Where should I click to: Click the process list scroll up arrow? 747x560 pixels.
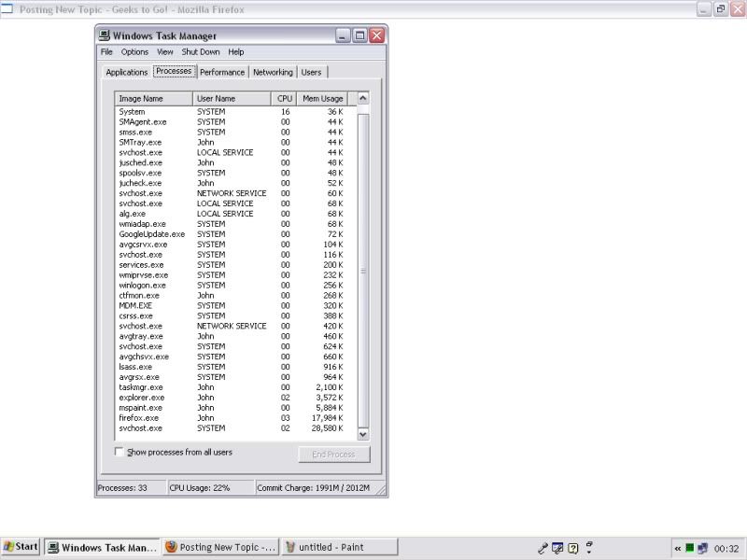click(x=363, y=98)
